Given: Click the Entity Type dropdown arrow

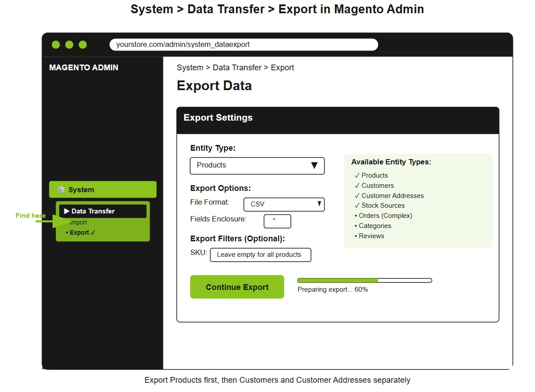Looking at the screenshot, I should (314, 166).
